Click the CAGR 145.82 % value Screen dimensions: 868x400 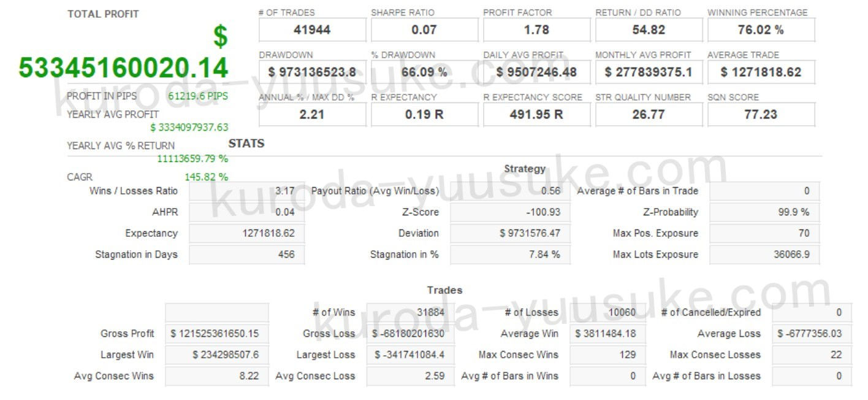(x=206, y=177)
